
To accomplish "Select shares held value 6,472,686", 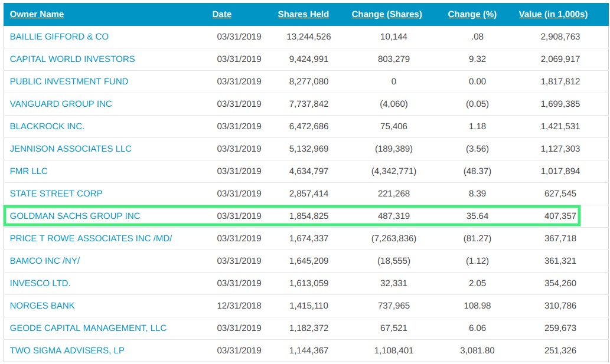I will tap(309, 126).
